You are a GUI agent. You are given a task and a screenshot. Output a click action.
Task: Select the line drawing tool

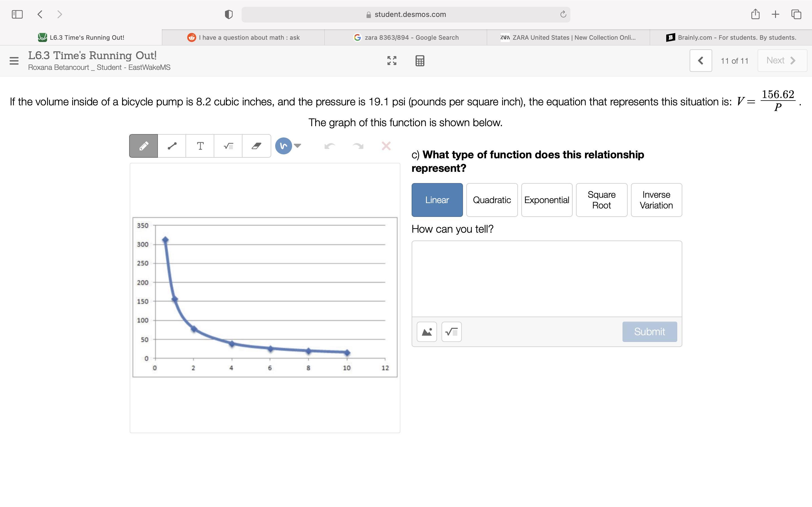point(172,146)
